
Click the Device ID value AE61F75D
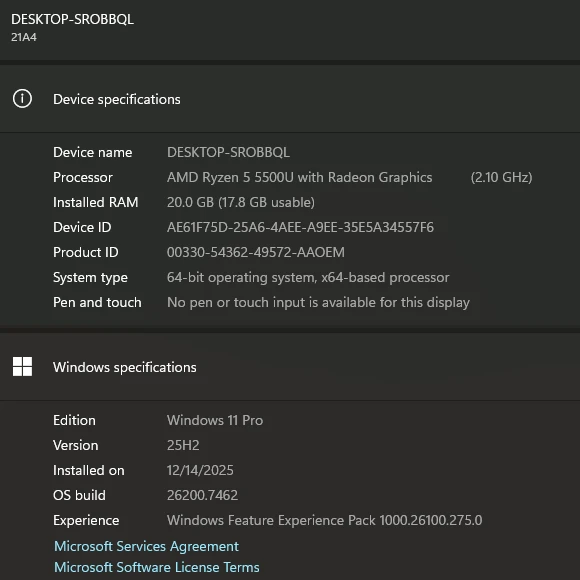coord(300,227)
